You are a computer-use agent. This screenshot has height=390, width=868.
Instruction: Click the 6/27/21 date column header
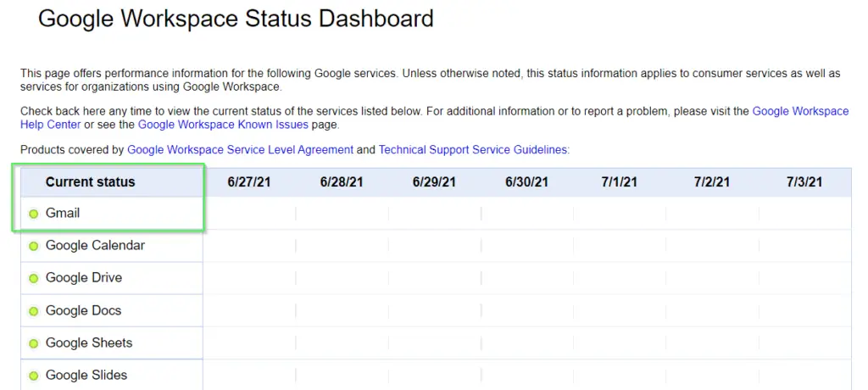pos(249,182)
